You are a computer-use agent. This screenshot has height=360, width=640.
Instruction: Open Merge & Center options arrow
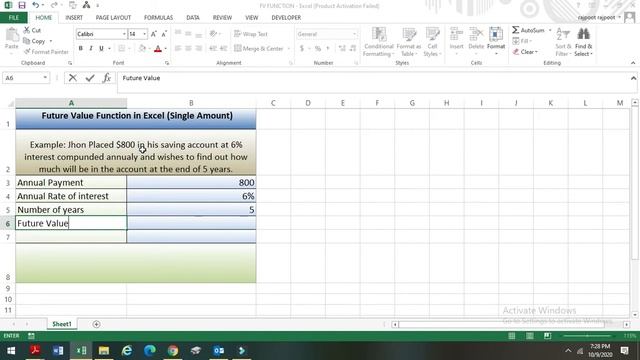pos(289,49)
